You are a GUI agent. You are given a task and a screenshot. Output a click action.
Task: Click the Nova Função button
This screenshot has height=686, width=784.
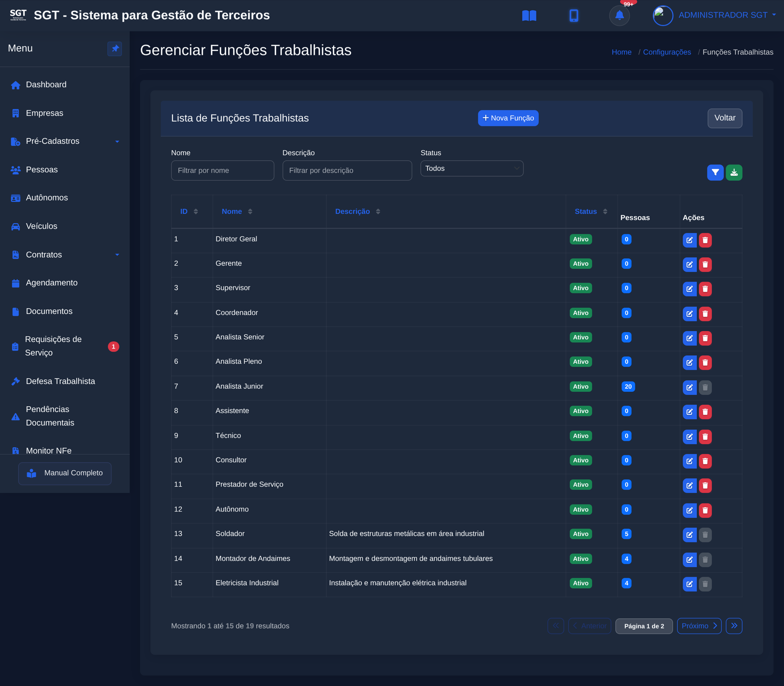click(x=508, y=118)
